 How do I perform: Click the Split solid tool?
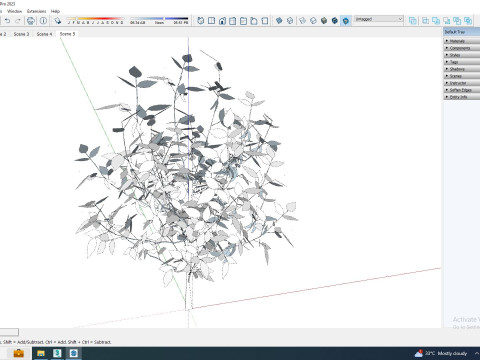pyautogui.click(x=468, y=21)
